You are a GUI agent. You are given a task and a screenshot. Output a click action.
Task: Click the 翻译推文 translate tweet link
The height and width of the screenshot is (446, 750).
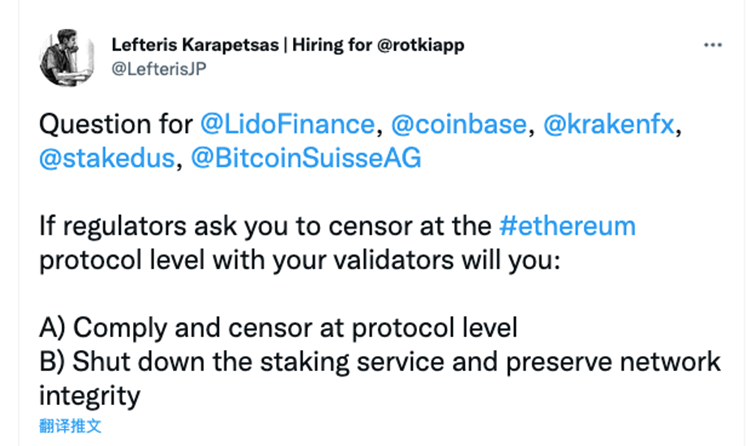click(70, 425)
